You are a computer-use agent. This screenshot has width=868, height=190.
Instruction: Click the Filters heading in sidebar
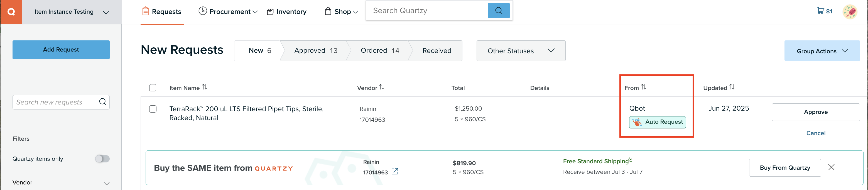(x=21, y=139)
